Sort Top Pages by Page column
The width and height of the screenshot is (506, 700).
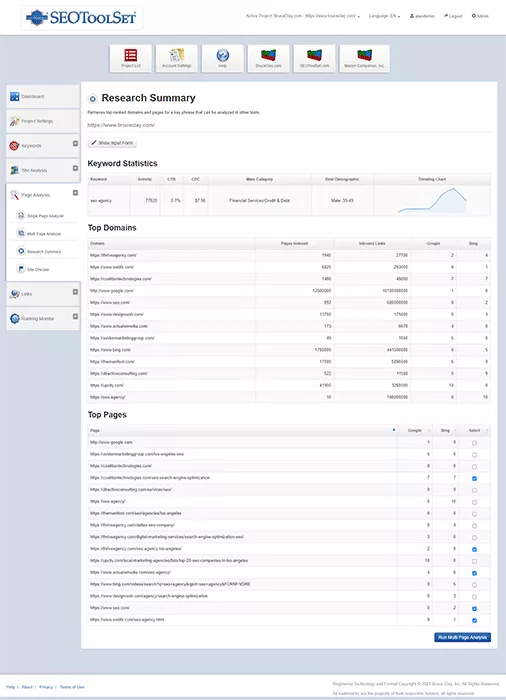(243, 430)
